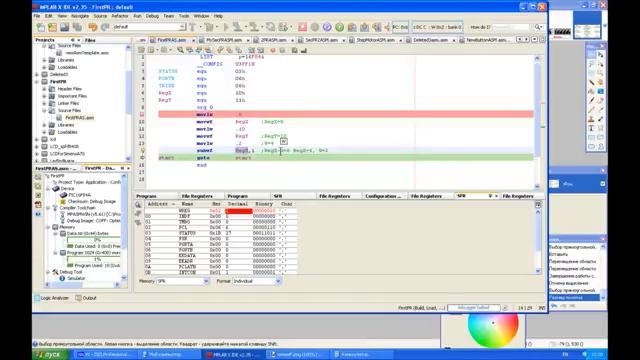Collapse the FirstPR project node

(x=37, y=82)
